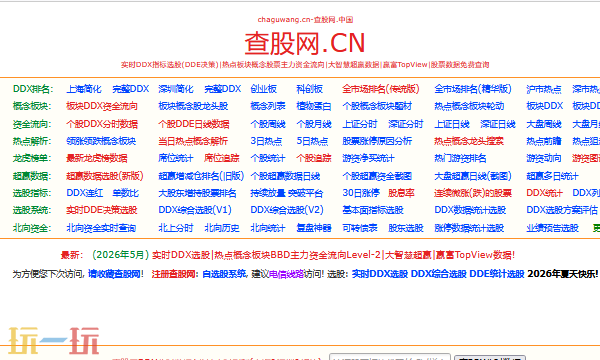This screenshot has height=360, width=600.
Task: Open 游资净买统计
Action: coord(368,158)
